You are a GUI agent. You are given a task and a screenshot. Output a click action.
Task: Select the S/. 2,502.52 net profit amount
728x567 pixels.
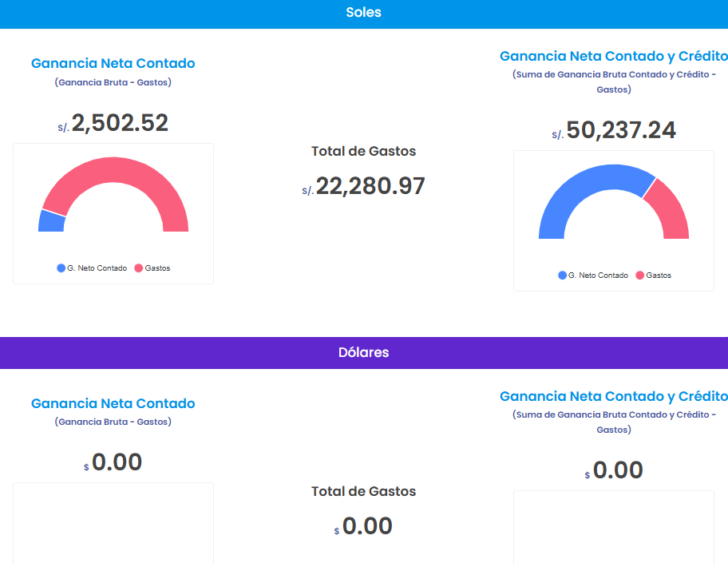coord(120,123)
